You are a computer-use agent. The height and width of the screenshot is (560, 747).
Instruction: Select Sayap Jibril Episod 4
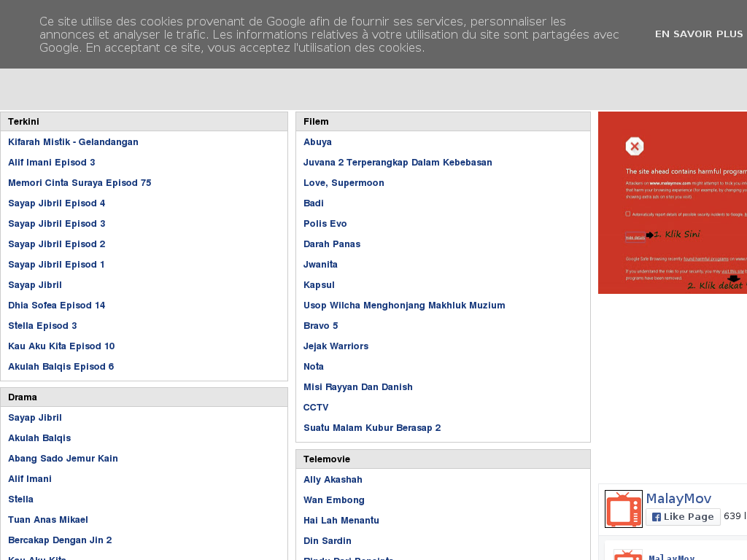[57, 203]
